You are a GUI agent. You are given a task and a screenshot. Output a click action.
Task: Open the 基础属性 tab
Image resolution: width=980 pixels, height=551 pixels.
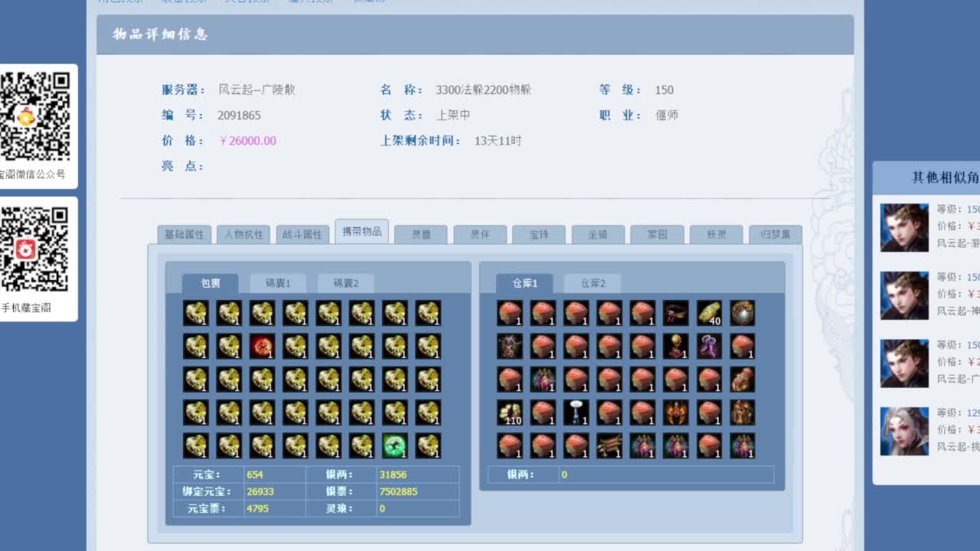tap(185, 234)
